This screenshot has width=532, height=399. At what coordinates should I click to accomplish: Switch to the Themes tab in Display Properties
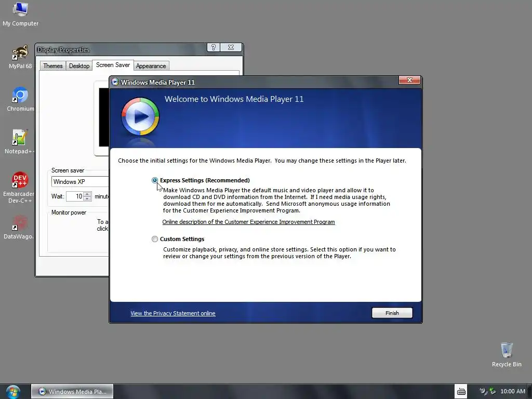52,66
